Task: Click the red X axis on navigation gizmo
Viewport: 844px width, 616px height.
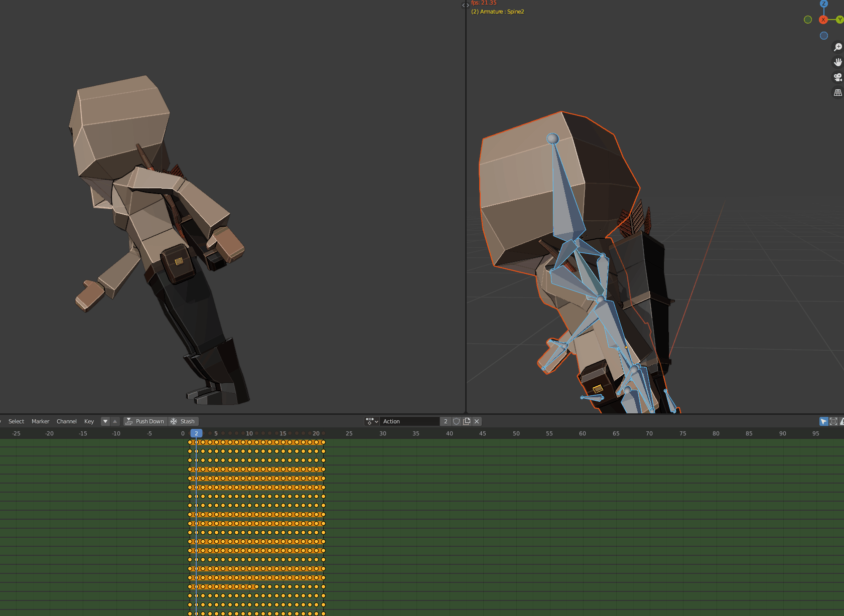Action: (x=823, y=20)
